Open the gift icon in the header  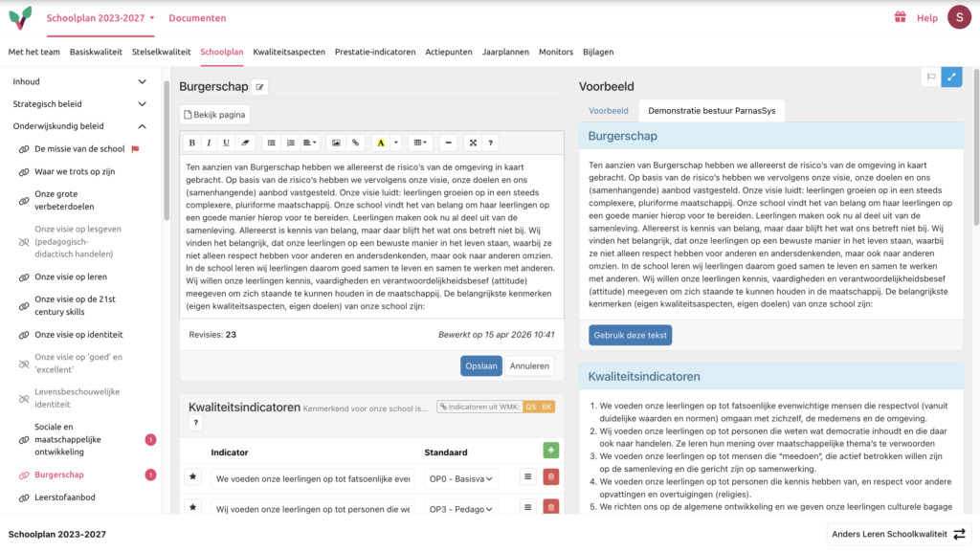[900, 17]
